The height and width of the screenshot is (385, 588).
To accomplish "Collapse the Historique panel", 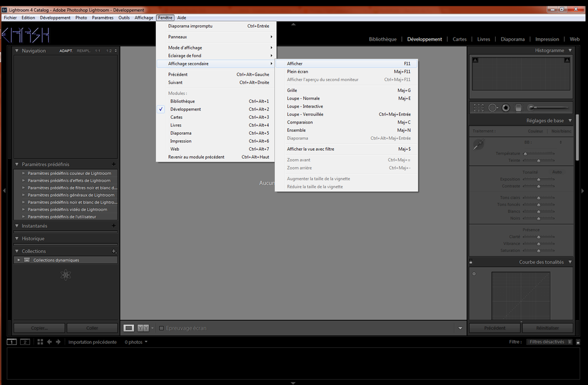I will 17,238.
